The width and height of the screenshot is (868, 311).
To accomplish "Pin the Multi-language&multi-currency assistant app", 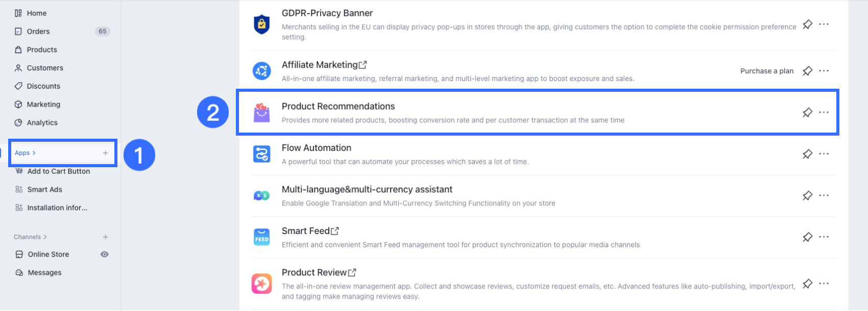I will [807, 195].
